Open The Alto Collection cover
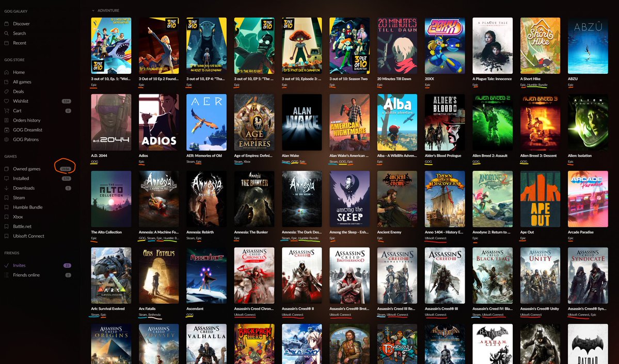Image resolution: width=619 pixels, height=364 pixels. click(x=111, y=199)
